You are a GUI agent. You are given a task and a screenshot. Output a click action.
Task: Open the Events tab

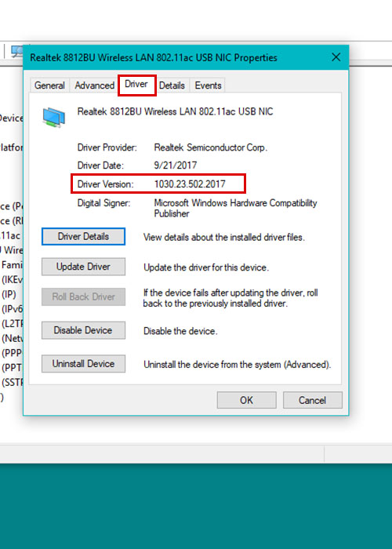click(x=208, y=85)
